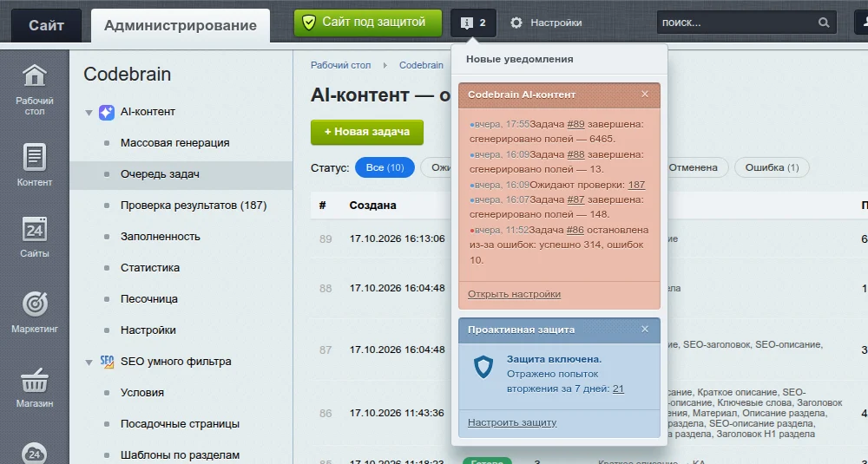868x464 pixels.
Task: Open Очередь задач in the menu
Action: coord(160,174)
